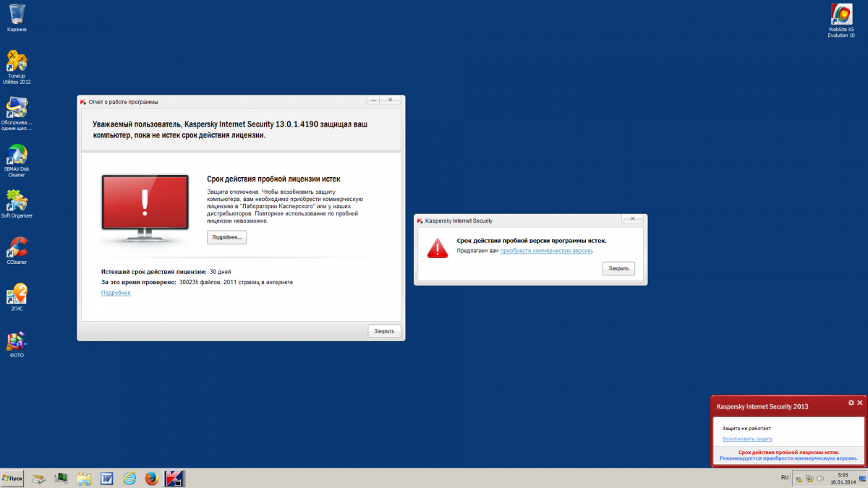The height and width of the screenshot is (488, 868).
Task: Click the приобрести коммерческую версию link
Action: (546, 251)
